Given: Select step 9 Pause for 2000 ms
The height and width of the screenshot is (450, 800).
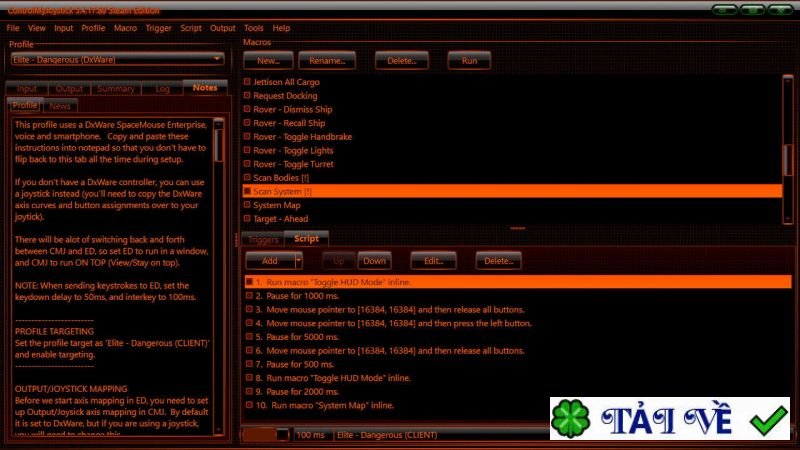Looking at the screenshot, I should coord(297,392).
